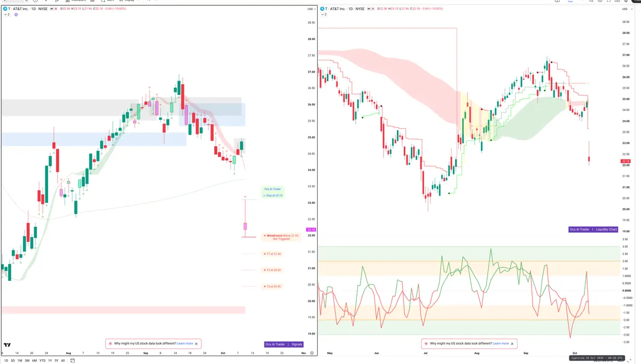Click the 'T2 at 20.95' target label

(x=272, y=270)
